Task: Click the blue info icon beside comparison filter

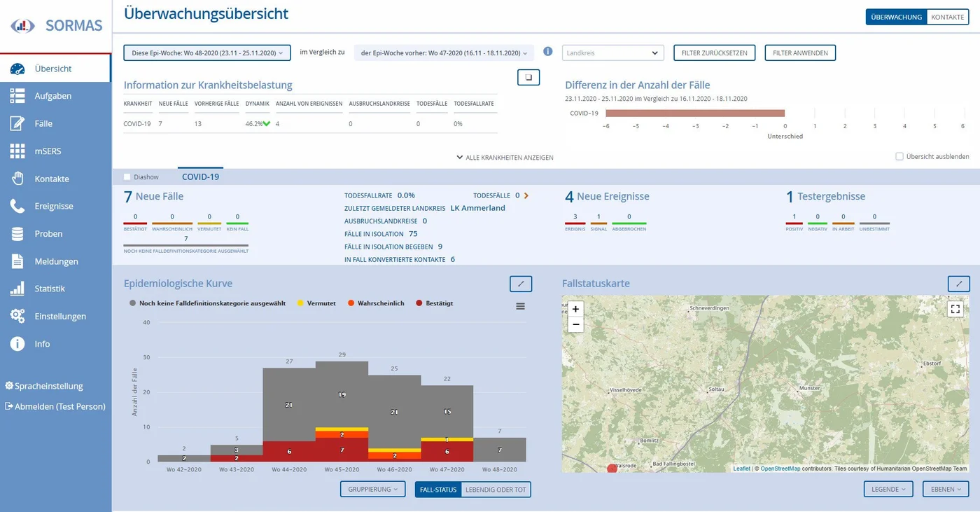Action: [548, 52]
